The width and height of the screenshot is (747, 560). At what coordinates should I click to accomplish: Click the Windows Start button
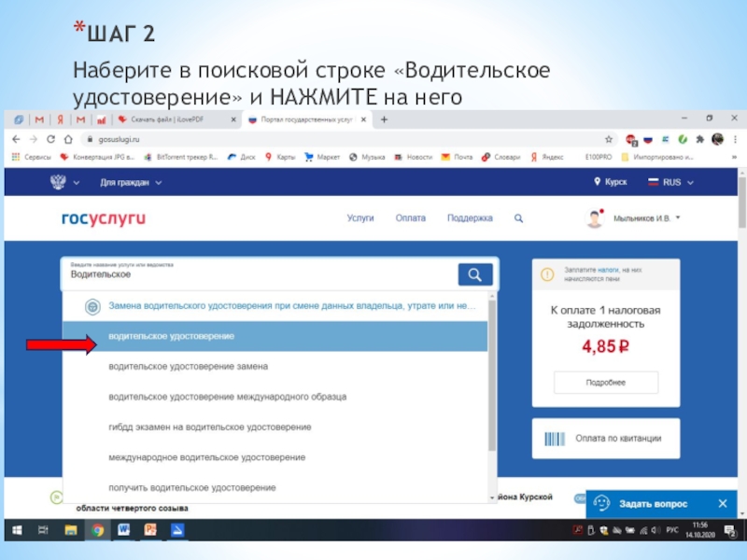pyautogui.click(x=17, y=530)
